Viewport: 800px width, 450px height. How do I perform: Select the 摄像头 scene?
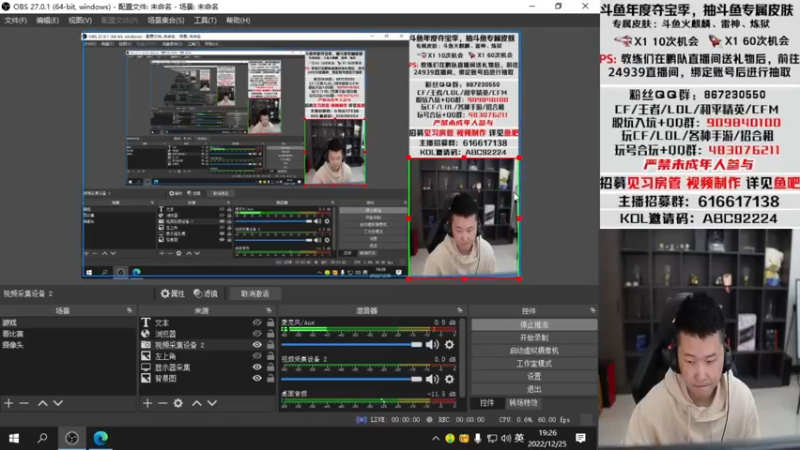[x=68, y=345]
